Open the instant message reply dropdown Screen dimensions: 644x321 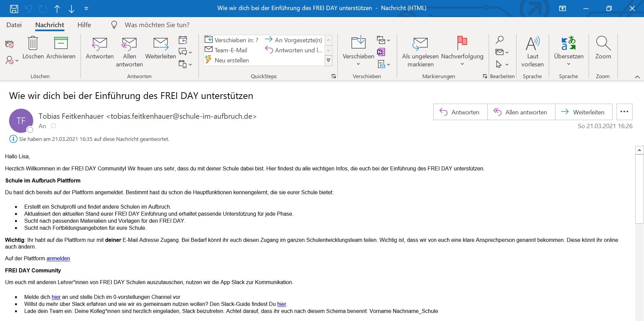point(185,52)
